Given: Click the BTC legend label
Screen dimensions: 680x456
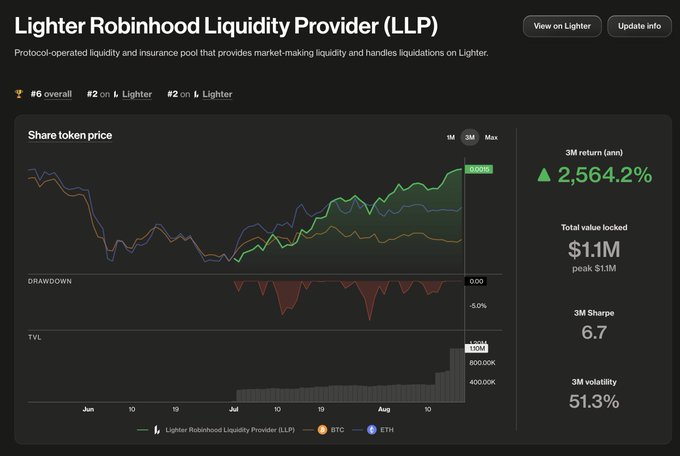Looking at the screenshot, I should pyautogui.click(x=337, y=430).
